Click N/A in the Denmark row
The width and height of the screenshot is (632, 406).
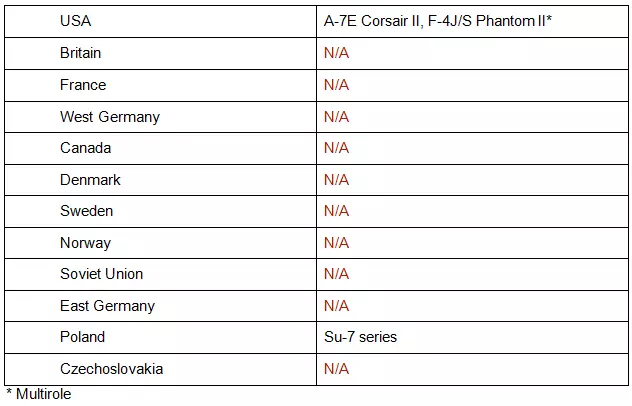tap(336, 180)
